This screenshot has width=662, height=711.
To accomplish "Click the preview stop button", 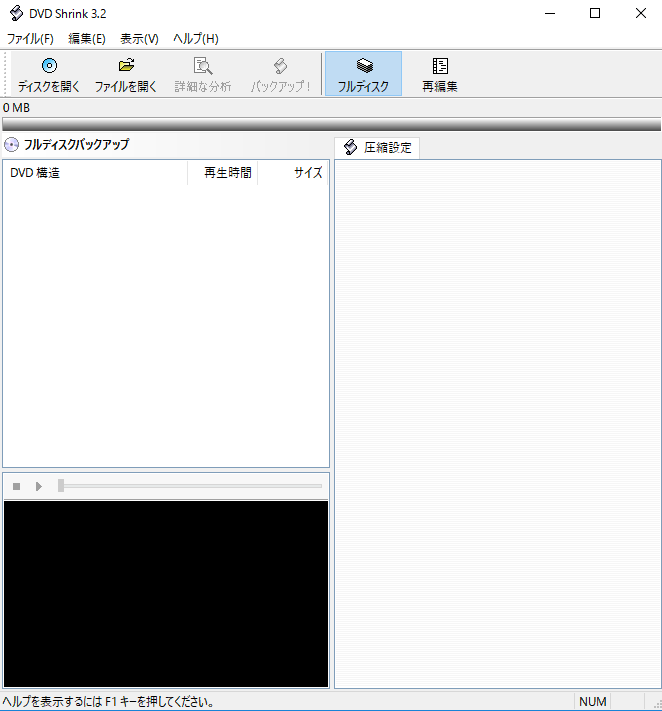I will click(17, 486).
